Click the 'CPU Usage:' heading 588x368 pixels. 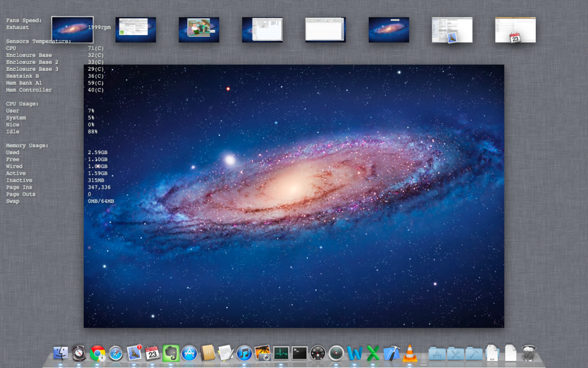(x=22, y=103)
